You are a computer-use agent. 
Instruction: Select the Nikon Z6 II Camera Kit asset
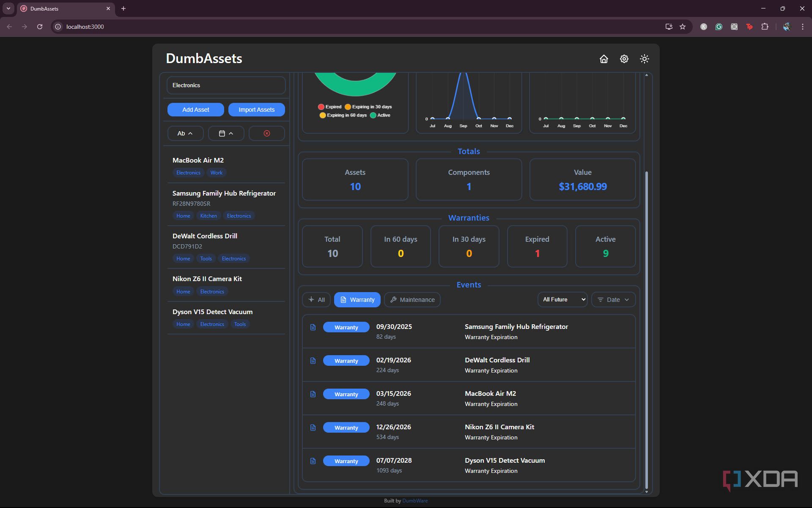pos(226,284)
